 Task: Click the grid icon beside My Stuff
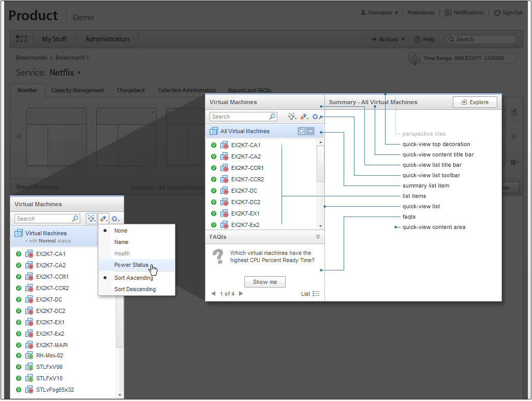point(22,39)
